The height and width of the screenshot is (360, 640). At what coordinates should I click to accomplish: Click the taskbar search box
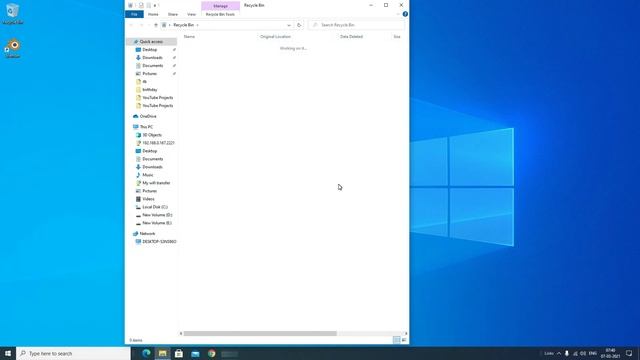[73, 353]
